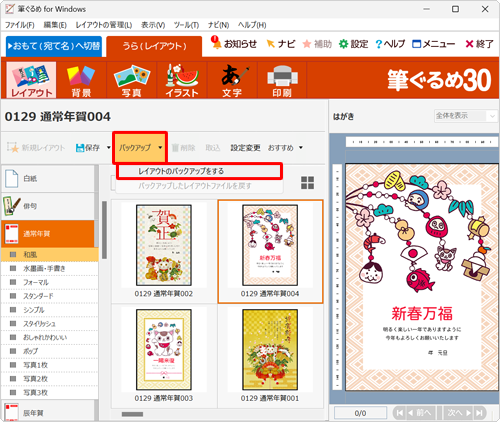Image resolution: width=500 pixels, height=422 pixels.
Task: Choose レイアウトのバックアップをする
Action: tap(199, 171)
